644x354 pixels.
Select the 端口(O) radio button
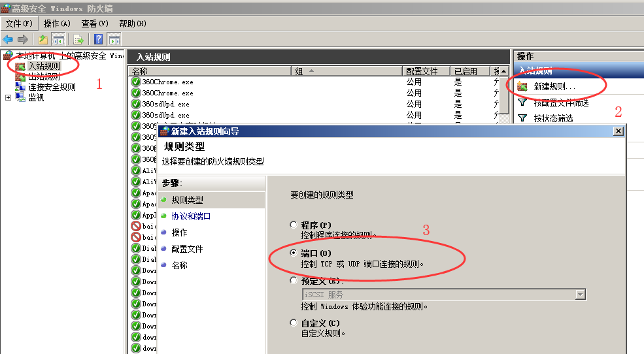(294, 253)
